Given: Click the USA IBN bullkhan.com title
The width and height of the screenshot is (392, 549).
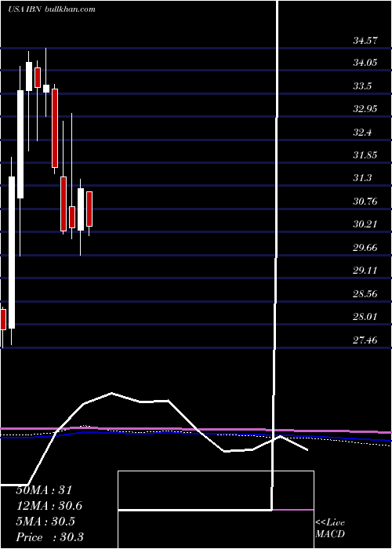Looking at the screenshot, I should coord(52,9).
